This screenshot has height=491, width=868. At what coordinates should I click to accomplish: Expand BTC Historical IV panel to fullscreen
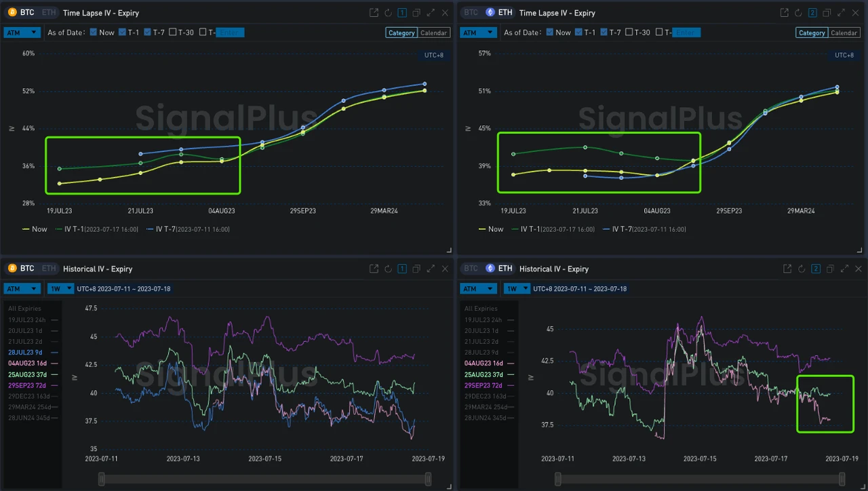click(431, 269)
